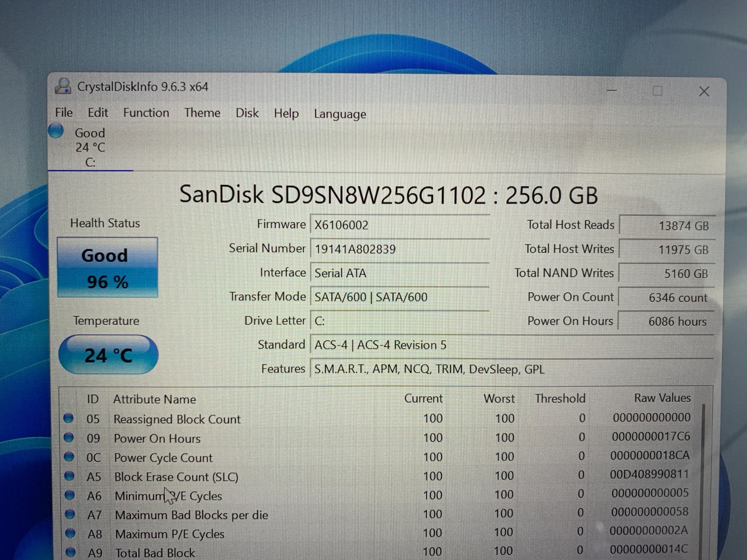Click the Firmware field X6106002

click(x=399, y=225)
